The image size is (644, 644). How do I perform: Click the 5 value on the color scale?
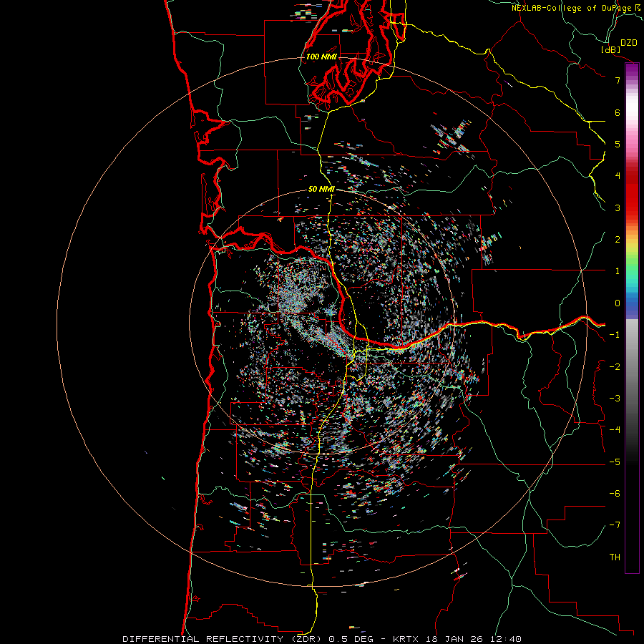[618, 144]
